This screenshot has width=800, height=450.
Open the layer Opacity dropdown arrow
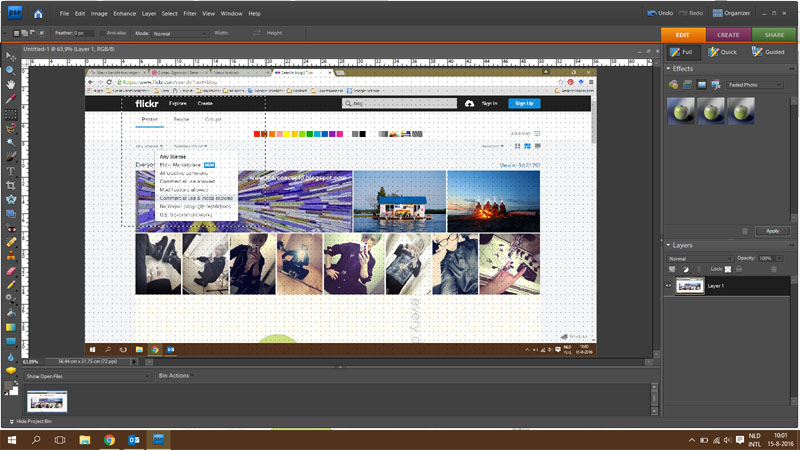[779, 259]
